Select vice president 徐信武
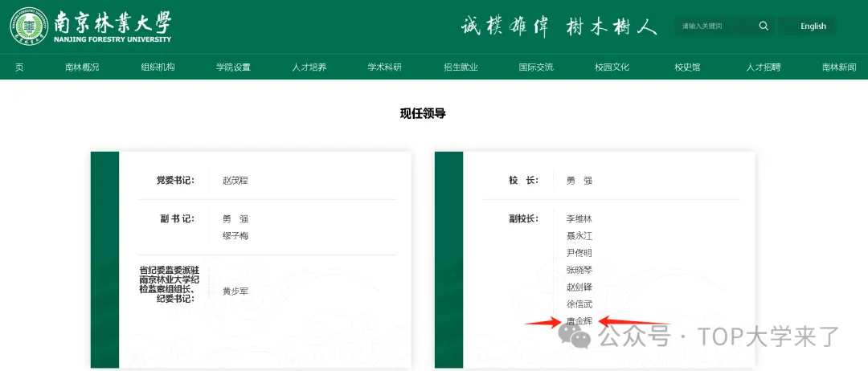 579,304
